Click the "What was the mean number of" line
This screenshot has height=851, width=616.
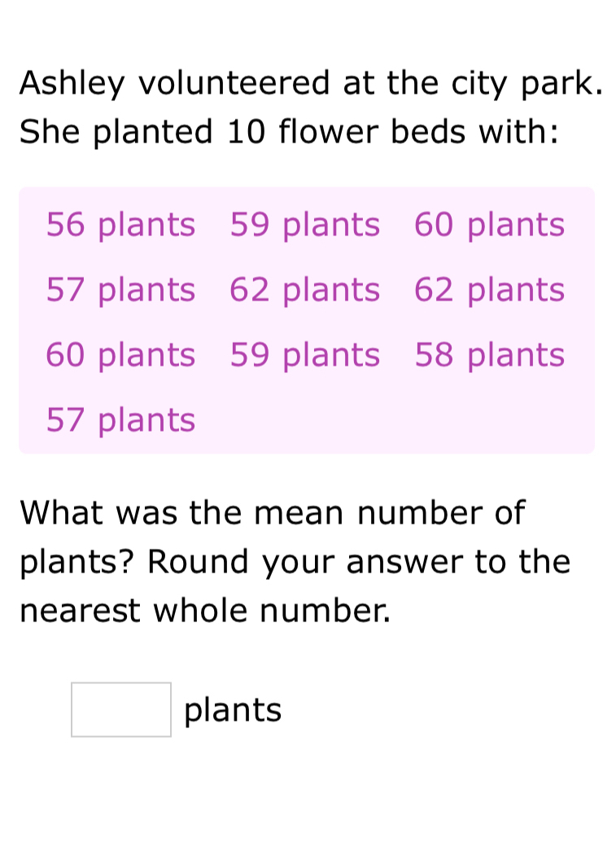[x=273, y=513]
